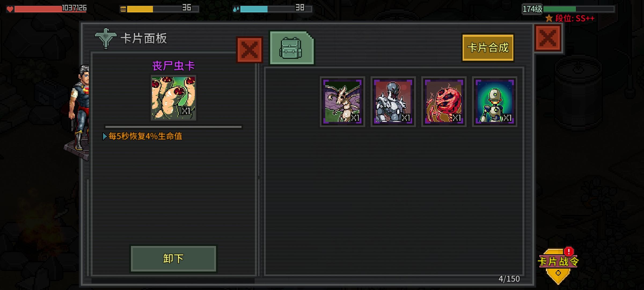The height and width of the screenshot is (290, 644).
Task: Click the 4/150 card capacity counter
Action: click(x=509, y=279)
